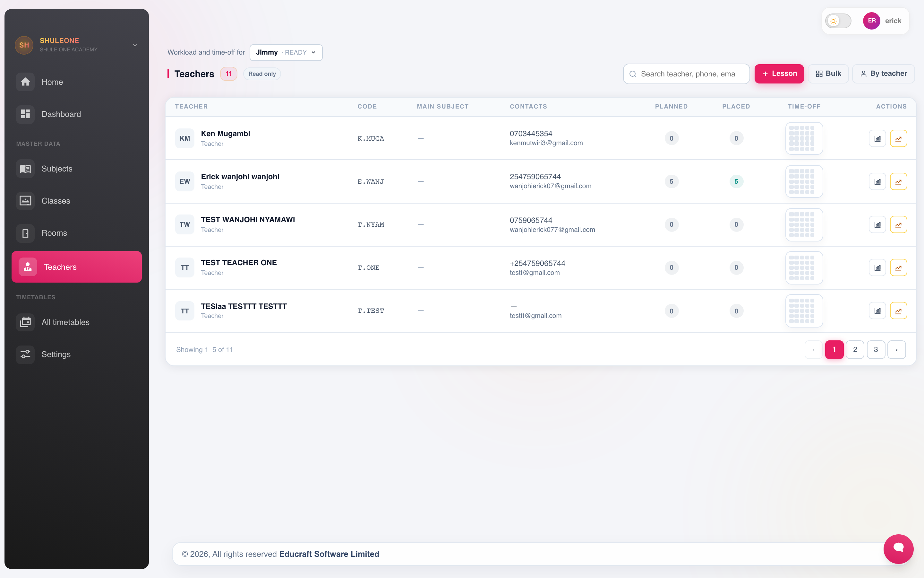Open the chat support bubble
924x578 pixels.
pos(898,549)
